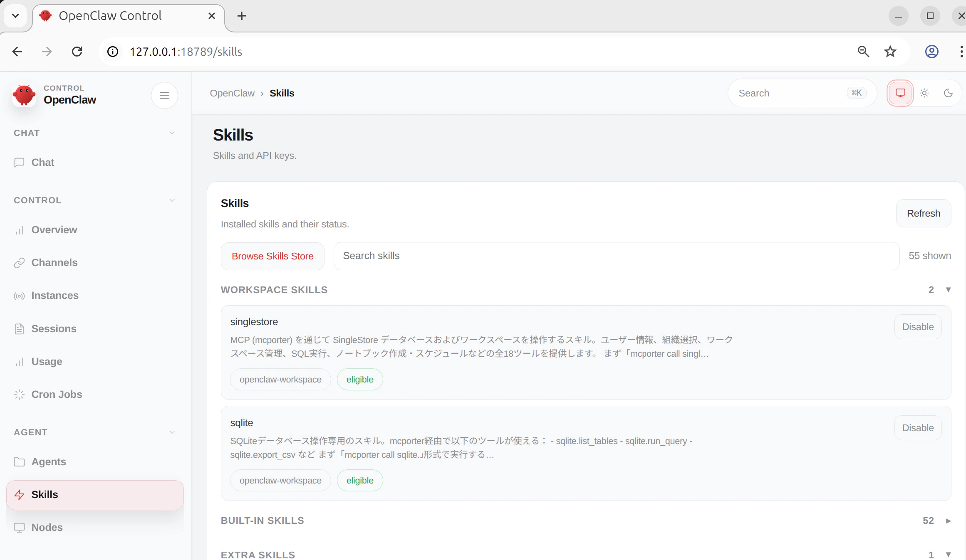Click the OpenClaw red mascot logo

click(x=24, y=95)
